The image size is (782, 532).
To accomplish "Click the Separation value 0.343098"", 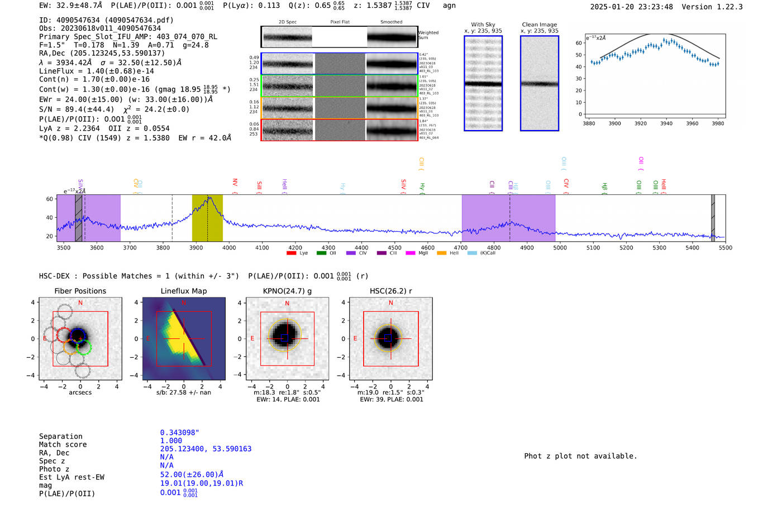I will (180, 433).
